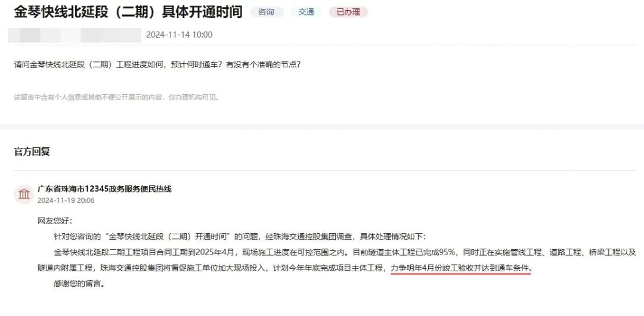Click red-underlined phrase 力争明年4月份竣工验收并达到通车条件

tap(461, 269)
